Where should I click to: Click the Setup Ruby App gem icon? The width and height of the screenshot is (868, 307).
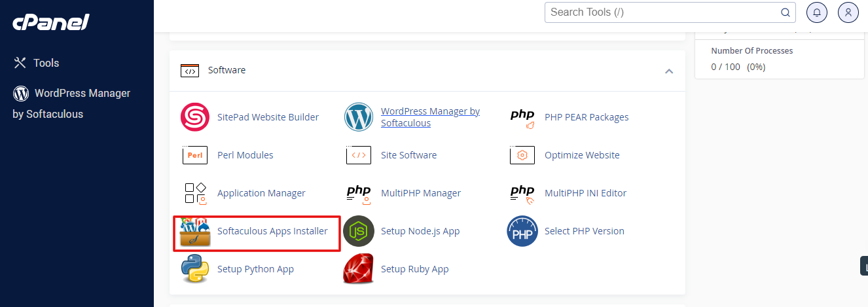[x=359, y=269]
